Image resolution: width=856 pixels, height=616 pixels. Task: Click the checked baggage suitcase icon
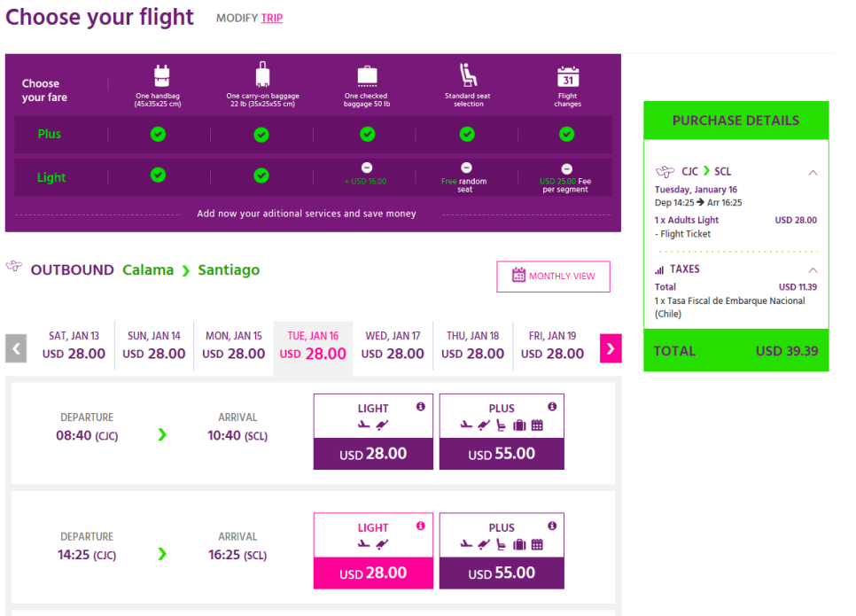point(367,75)
